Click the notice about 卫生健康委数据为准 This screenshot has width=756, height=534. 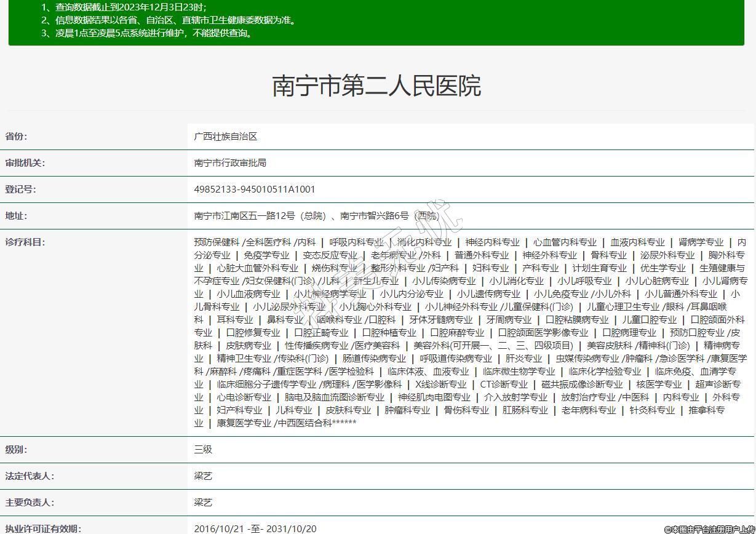click(169, 20)
